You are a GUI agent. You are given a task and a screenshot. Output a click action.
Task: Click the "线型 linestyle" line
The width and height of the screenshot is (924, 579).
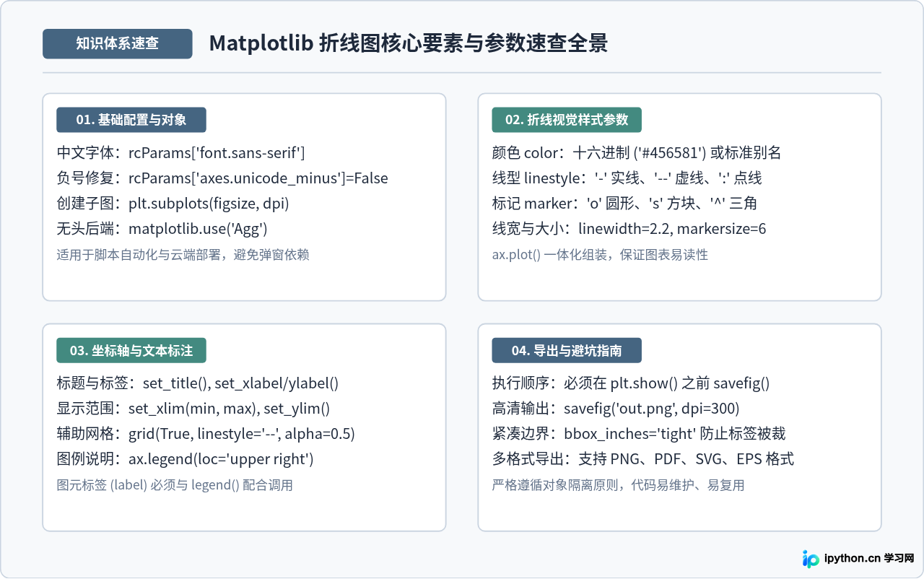tap(627, 178)
